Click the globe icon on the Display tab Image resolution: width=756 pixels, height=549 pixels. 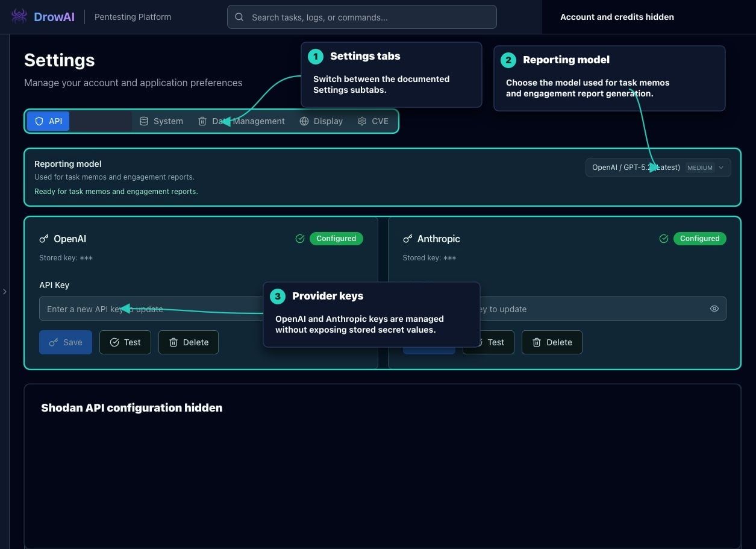pyautogui.click(x=304, y=121)
